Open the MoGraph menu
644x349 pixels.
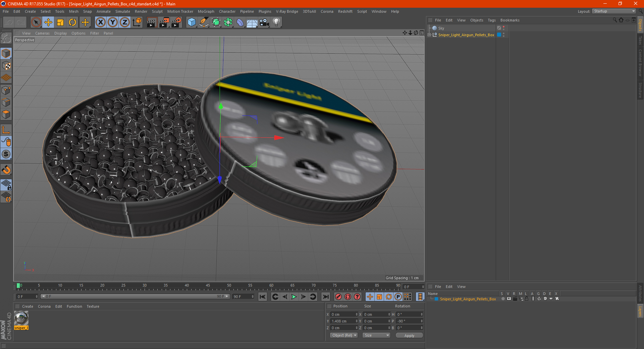point(206,11)
